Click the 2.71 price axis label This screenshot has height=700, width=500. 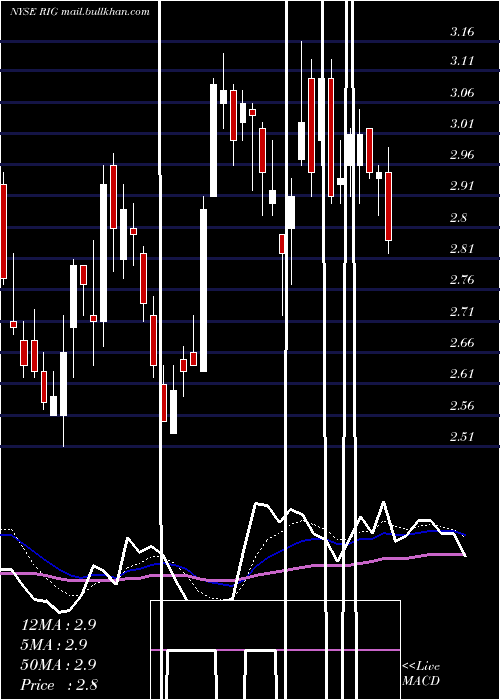462,311
